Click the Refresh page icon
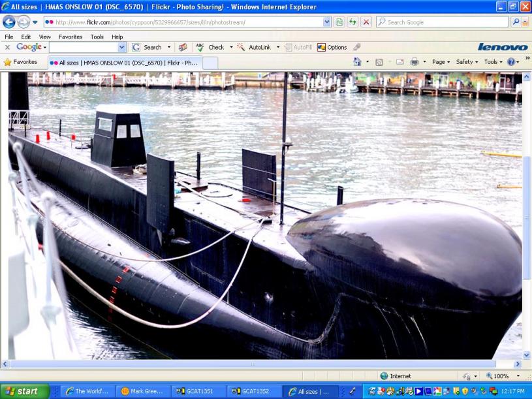 (353, 22)
